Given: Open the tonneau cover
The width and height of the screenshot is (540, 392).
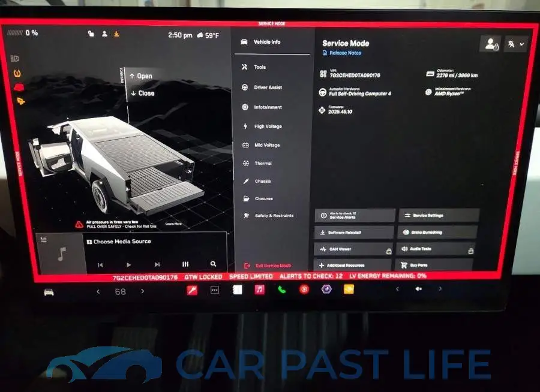Looking at the screenshot, I should click(141, 76).
